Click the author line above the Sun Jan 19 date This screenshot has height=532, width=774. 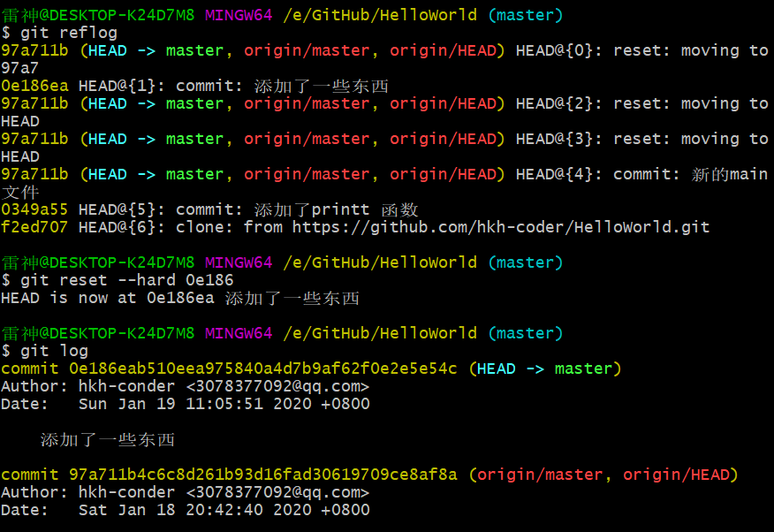coord(186,386)
